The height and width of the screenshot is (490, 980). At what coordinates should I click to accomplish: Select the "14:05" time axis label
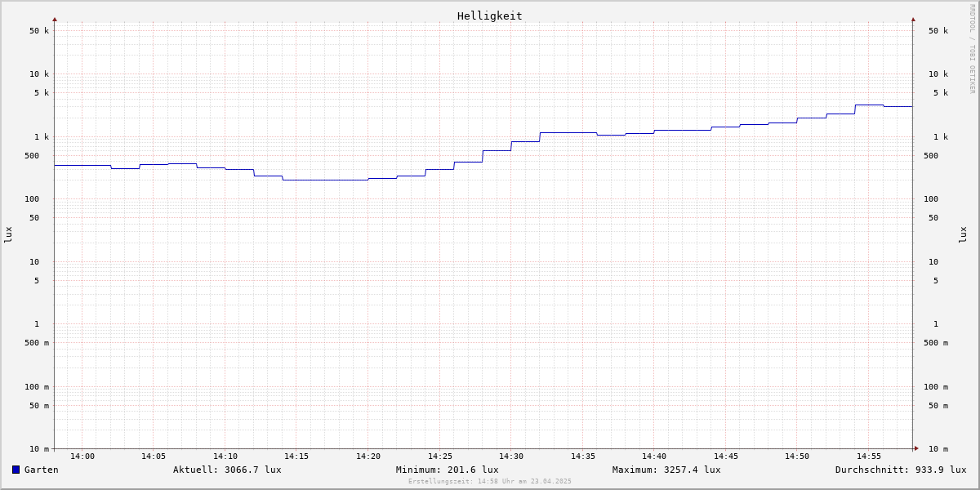pyautogui.click(x=154, y=457)
